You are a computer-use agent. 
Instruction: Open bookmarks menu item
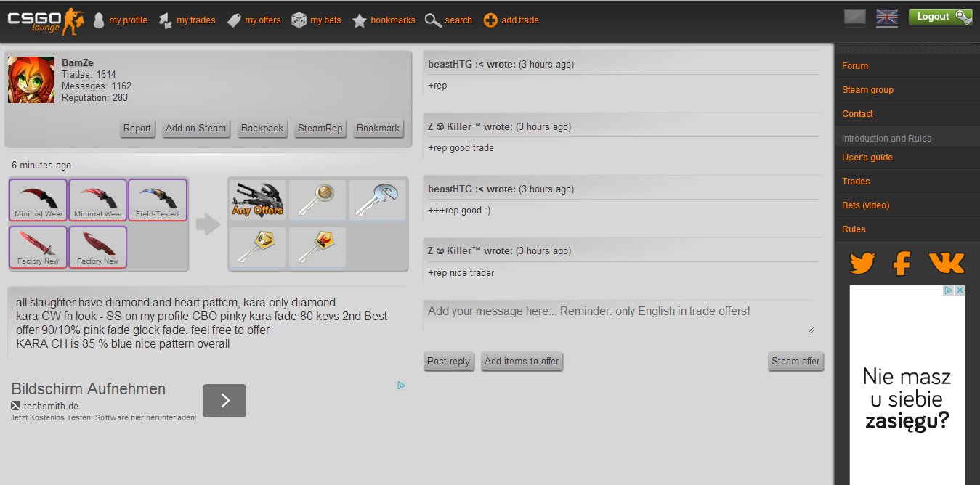click(x=393, y=20)
